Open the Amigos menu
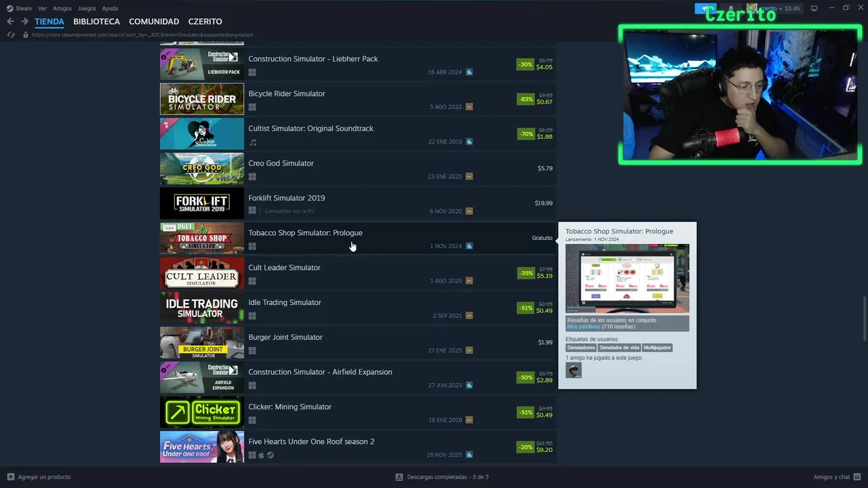Image resolution: width=868 pixels, height=488 pixels. (62, 8)
